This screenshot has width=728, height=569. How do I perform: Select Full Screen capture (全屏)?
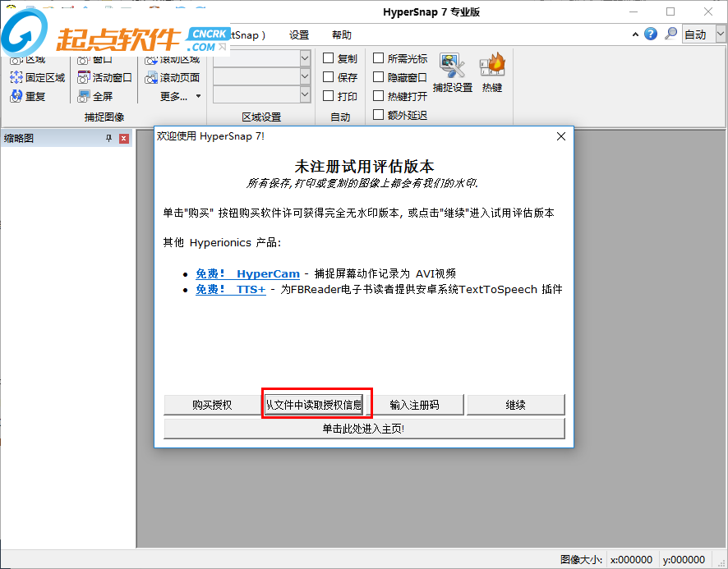coord(95,96)
